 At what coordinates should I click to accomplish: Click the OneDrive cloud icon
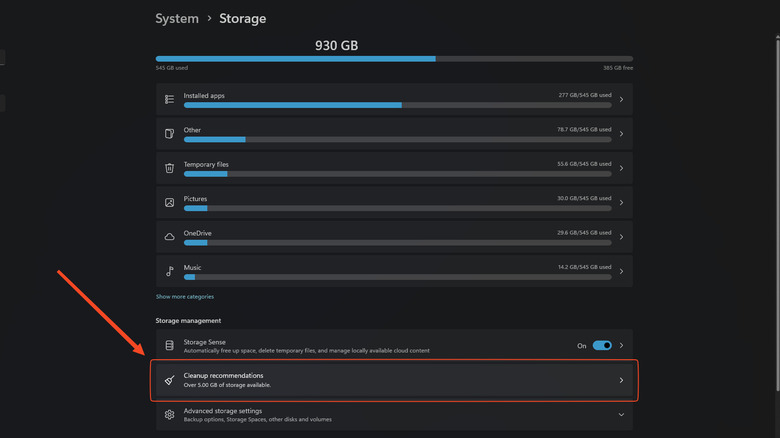pyautogui.click(x=170, y=237)
